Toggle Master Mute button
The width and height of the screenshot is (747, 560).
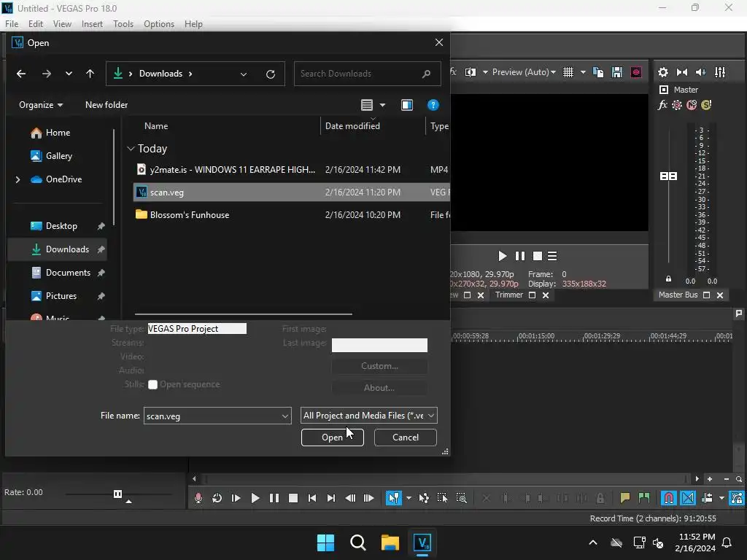coord(692,105)
